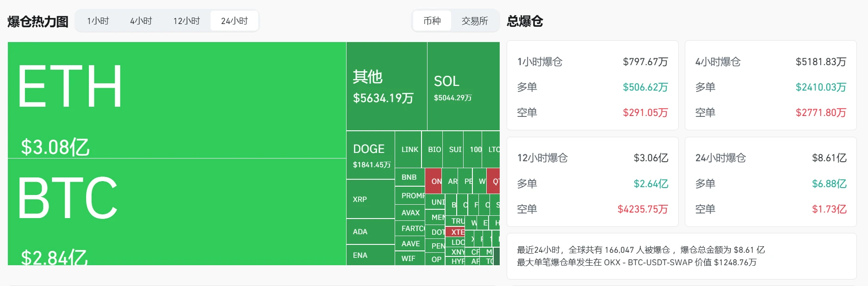This screenshot has width=868, height=286.
Task: Click the BNB tile
Action: click(408, 177)
